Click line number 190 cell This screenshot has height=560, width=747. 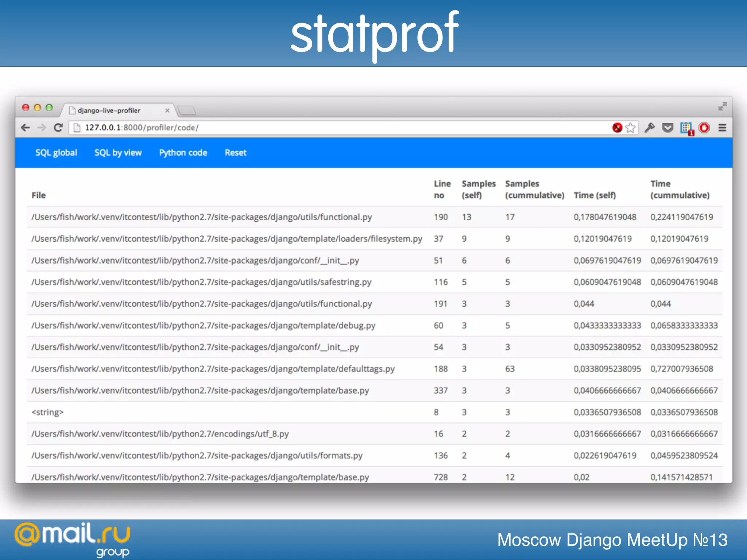click(x=441, y=217)
